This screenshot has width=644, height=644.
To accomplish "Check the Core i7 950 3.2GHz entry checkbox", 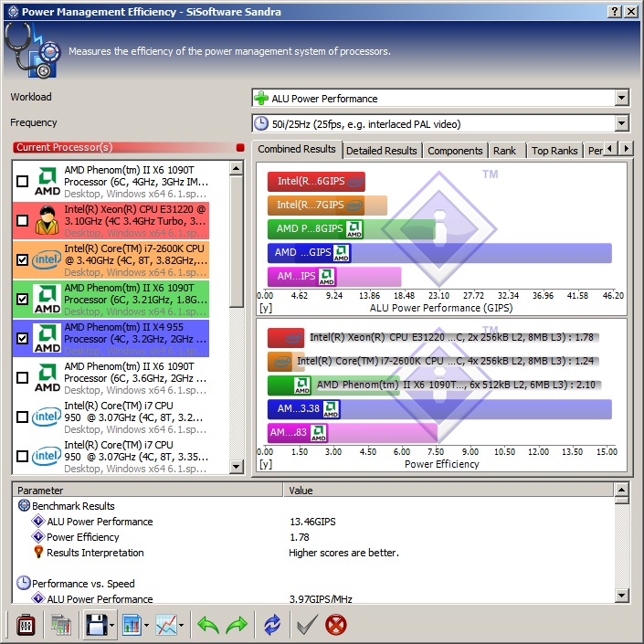I will (23, 417).
